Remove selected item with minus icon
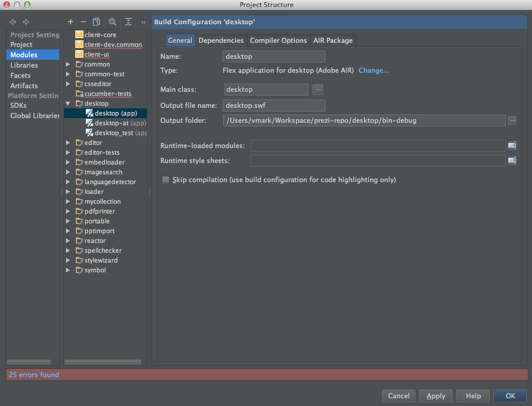 [x=84, y=22]
